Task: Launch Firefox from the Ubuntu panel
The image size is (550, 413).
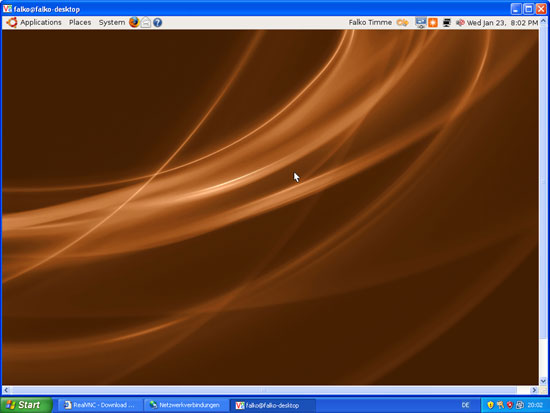Action: click(134, 22)
